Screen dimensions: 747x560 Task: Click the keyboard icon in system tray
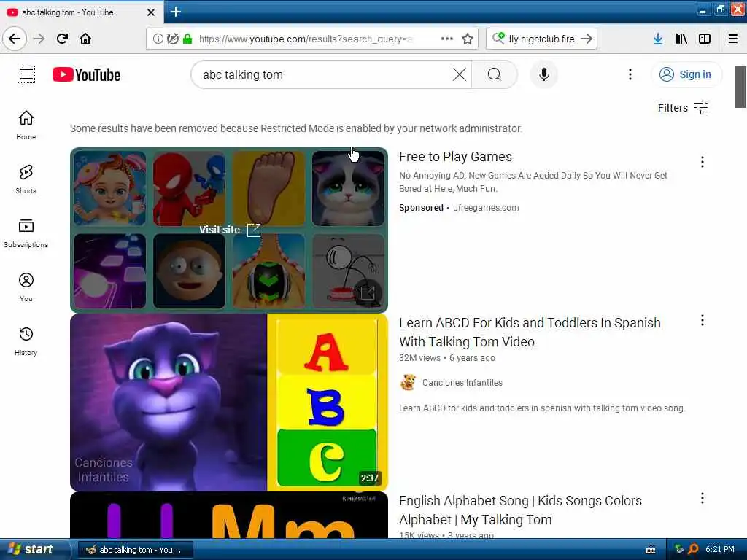click(650, 550)
